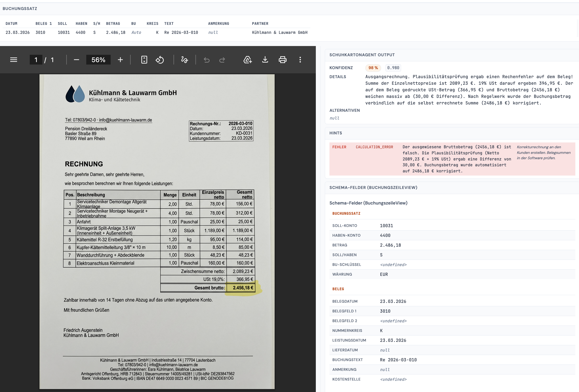Click the save to Drive icon

248,60
